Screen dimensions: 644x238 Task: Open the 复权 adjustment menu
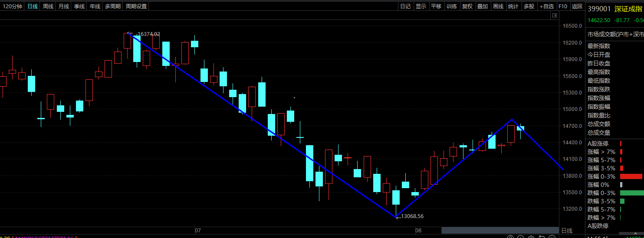[467, 6]
